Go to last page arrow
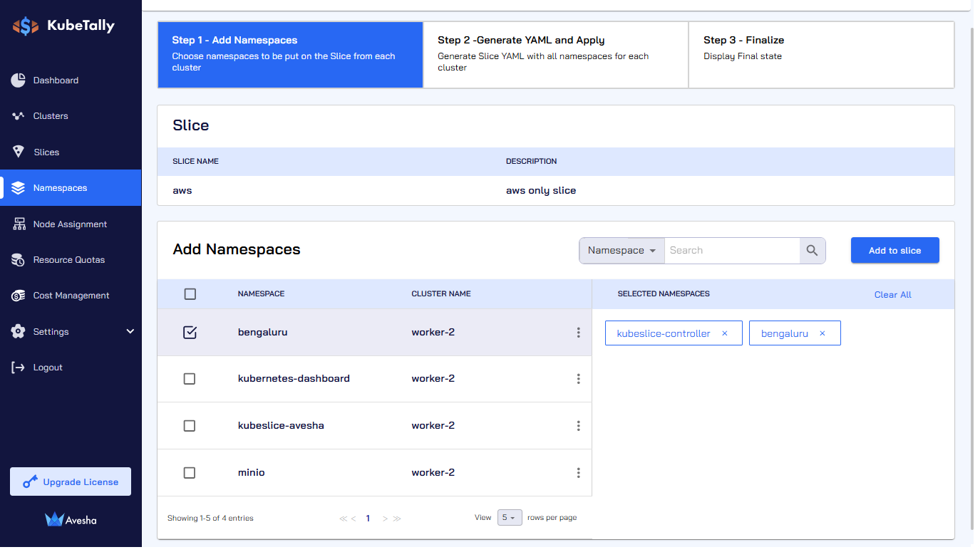980x557 pixels. point(397,519)
